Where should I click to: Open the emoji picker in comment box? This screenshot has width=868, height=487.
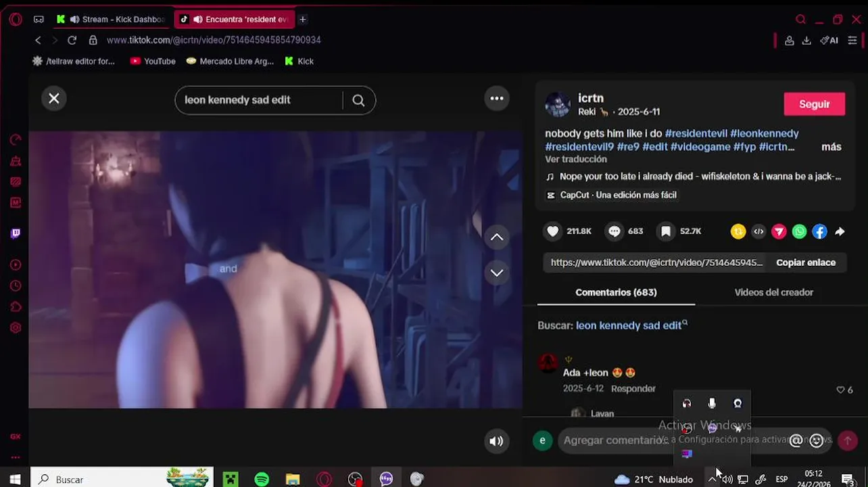point(817,441)
